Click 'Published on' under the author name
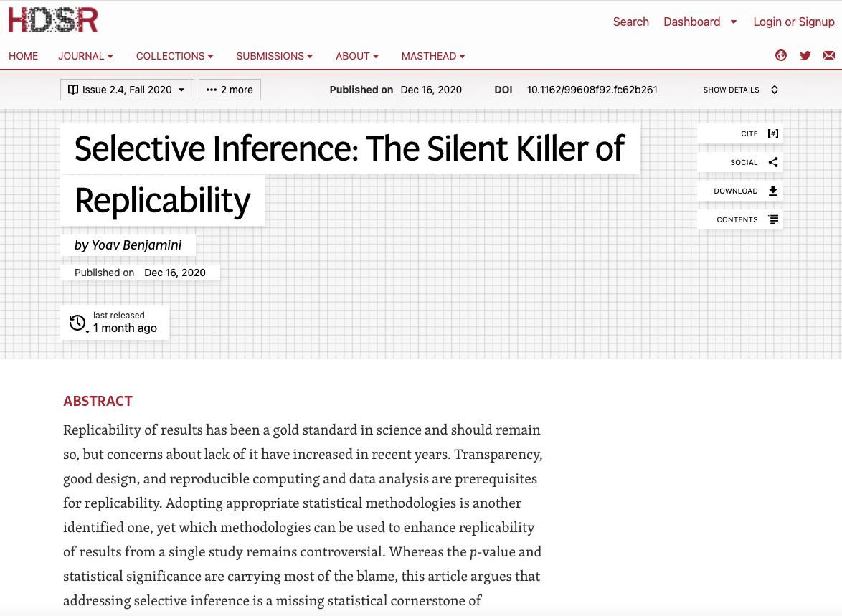The height and width of the screenshot is (616, 842). 104,273
